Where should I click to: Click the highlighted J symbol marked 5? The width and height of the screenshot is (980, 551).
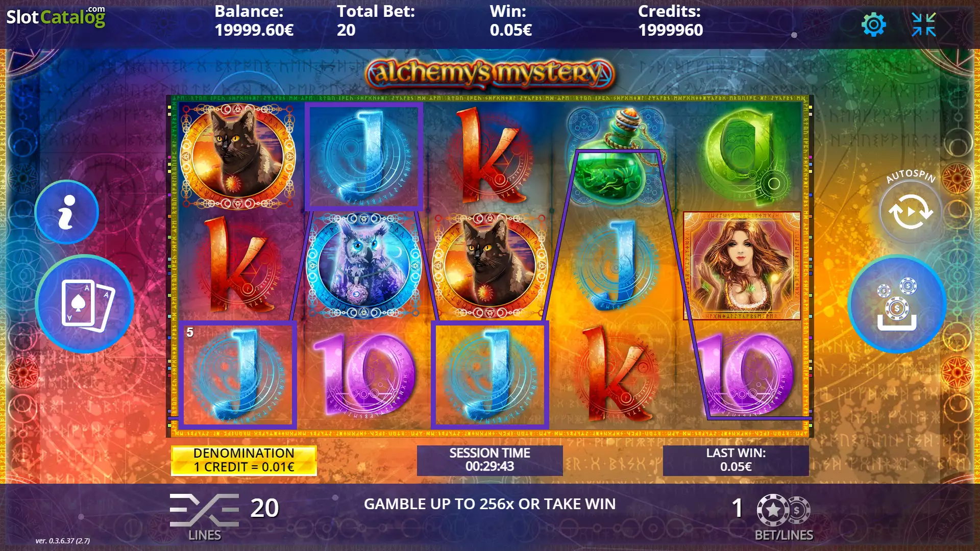coord(237,374)
